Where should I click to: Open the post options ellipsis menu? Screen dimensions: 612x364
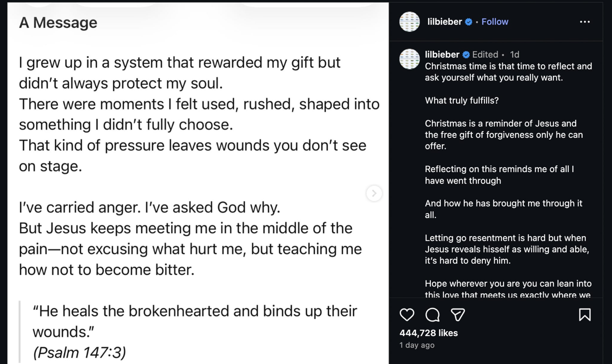pos(585,21)
